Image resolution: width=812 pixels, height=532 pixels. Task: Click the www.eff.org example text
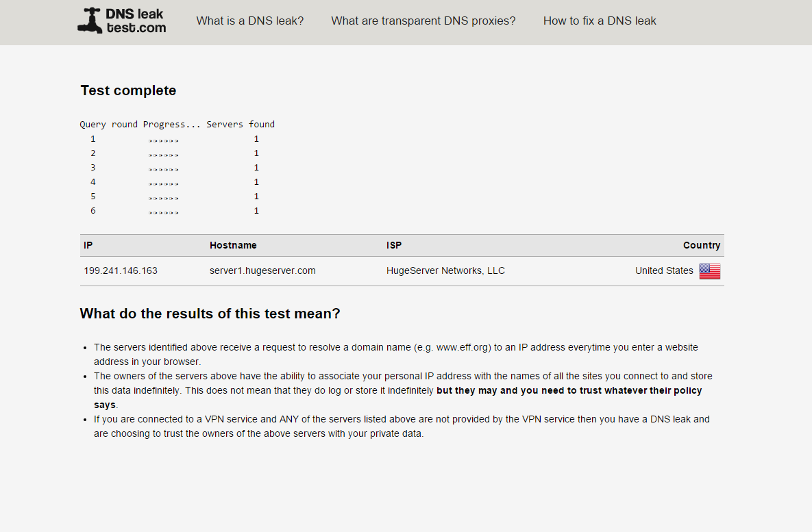click(x=463, y=347)
